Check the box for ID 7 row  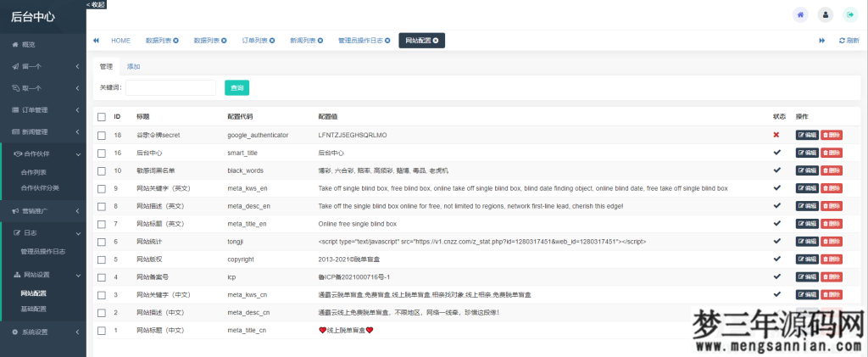coord(102,224)
